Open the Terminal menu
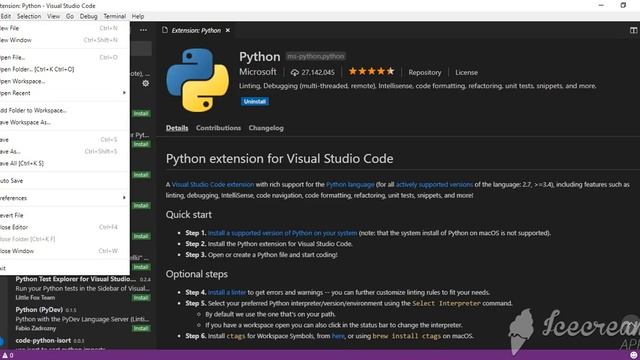This screenshot has height=360, width=640. click(x=114, y=16)
